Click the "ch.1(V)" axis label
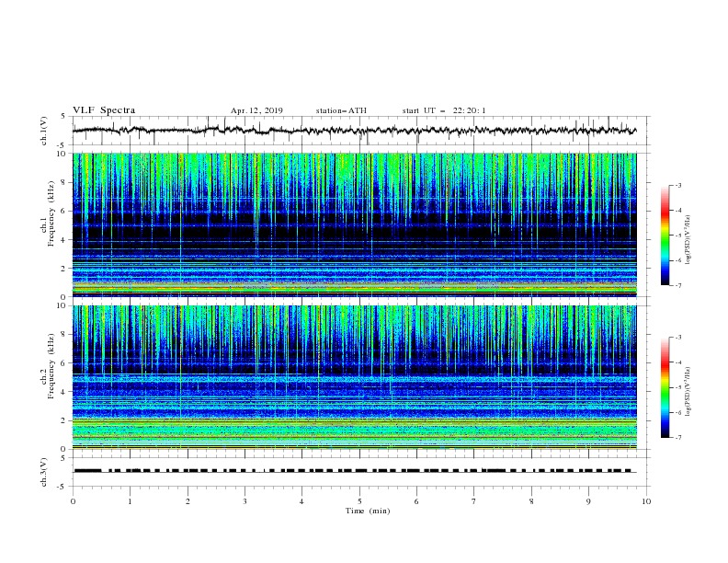Image resolution: width=728 pixels, height=563 pixels. (x=44, y=131)
